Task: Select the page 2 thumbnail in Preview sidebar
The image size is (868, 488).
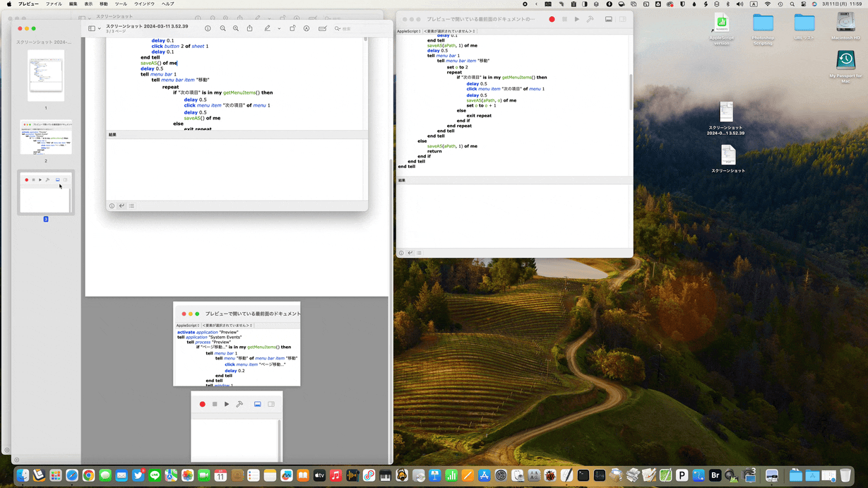Action: (x=46, y=137)
